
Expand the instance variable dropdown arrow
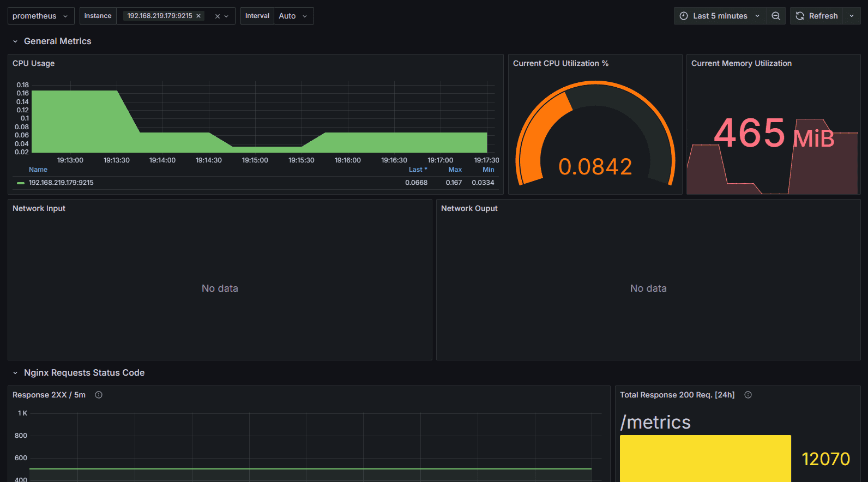pyautogui.click(x=226, y=16)
